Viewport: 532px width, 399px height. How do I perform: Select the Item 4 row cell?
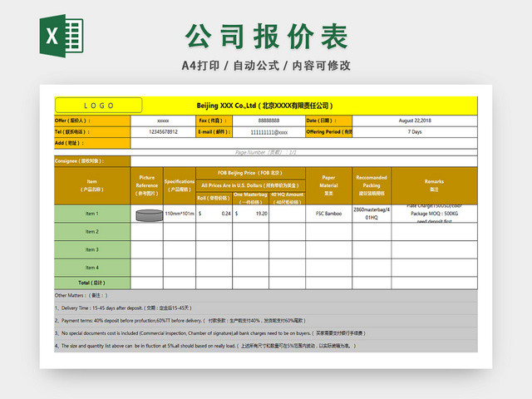tap(92, 268)
